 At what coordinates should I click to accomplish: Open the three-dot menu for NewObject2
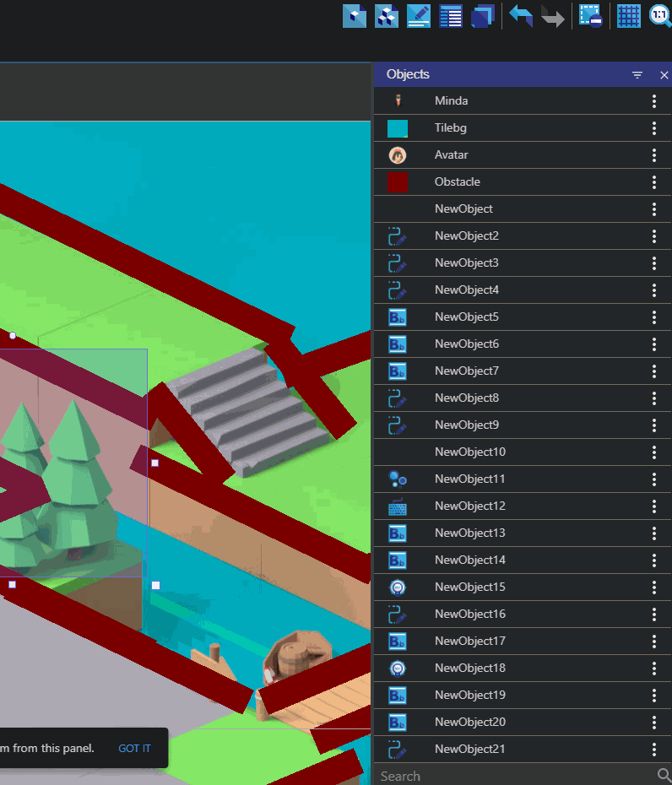654,236
